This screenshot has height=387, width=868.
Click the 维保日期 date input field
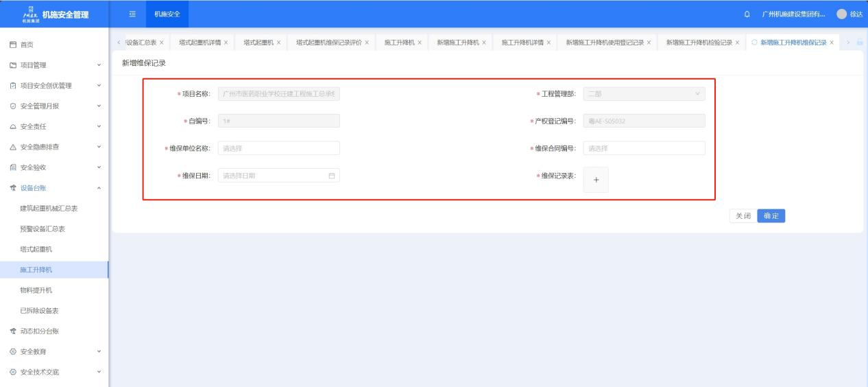point(273,176)
